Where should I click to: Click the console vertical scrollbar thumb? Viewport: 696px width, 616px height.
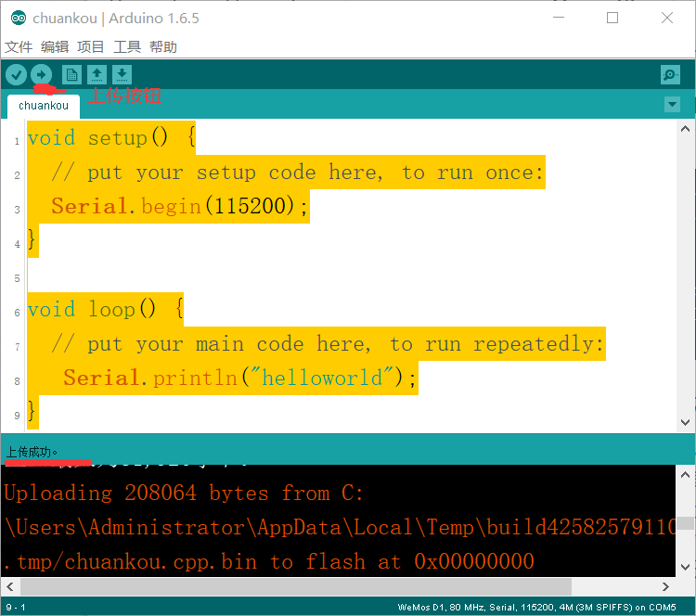(686, 523)
